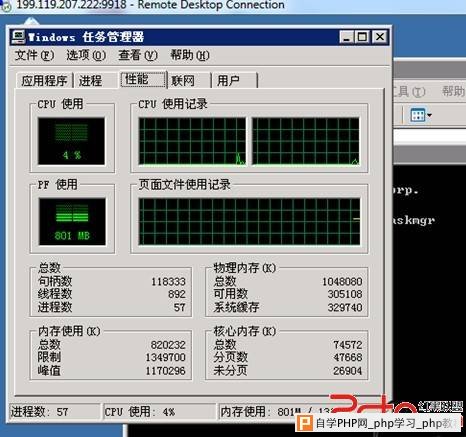466x437 pixels.
Task: Click commit charge total 820232
Action: pyautogui.click(x=168, y=345)
